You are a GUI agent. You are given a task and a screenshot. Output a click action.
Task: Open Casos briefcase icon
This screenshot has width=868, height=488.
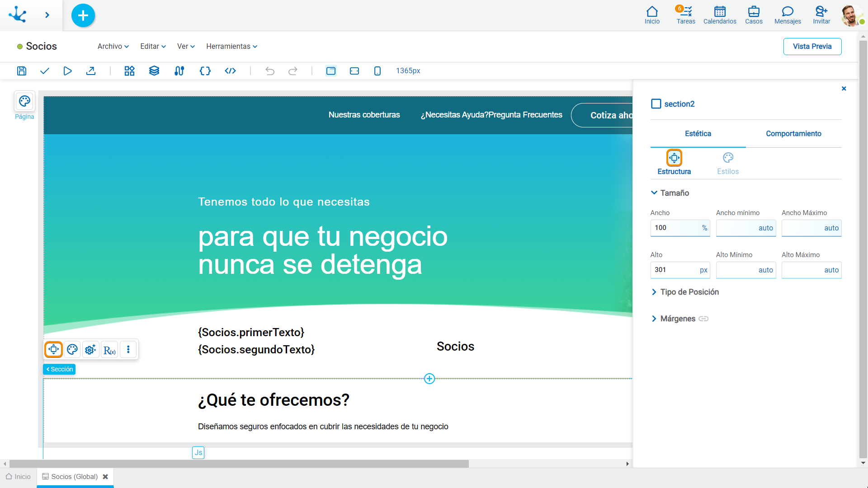coord(754,15)
